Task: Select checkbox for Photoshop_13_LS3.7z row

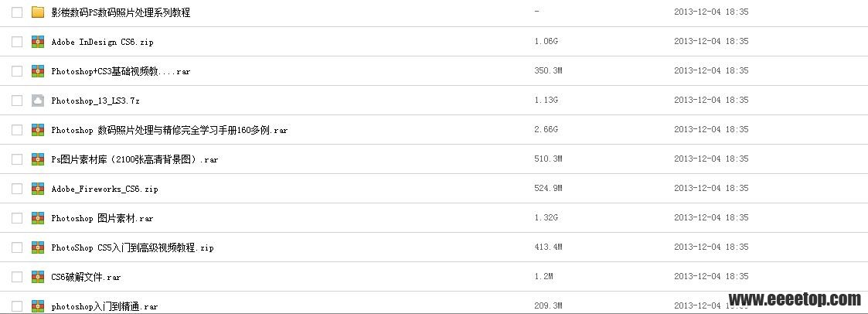Action: coord(17,101)
